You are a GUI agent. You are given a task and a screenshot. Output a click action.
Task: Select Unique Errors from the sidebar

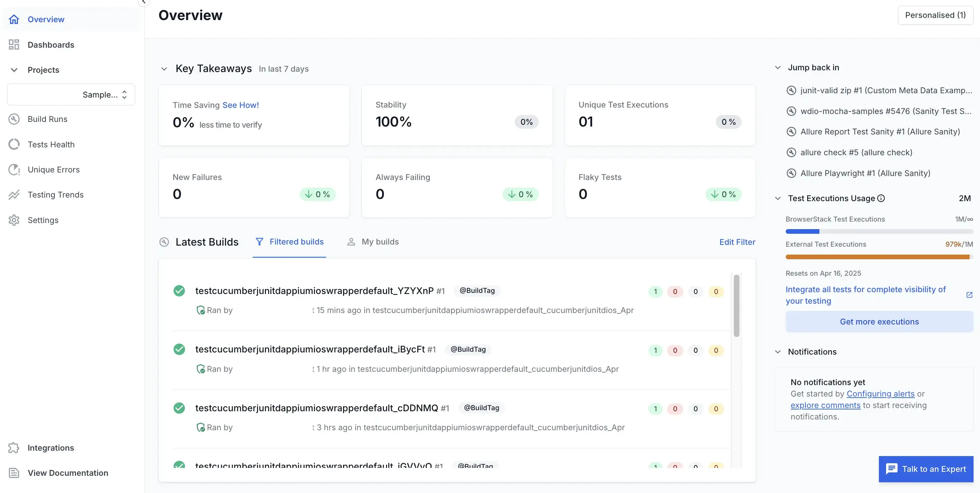point(14,170)
